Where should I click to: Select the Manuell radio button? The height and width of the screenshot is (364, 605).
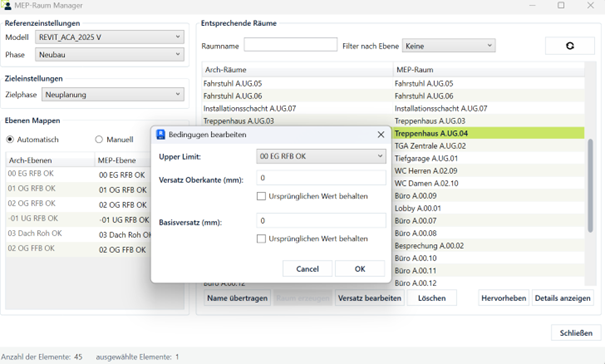click(x=99, y=139)
